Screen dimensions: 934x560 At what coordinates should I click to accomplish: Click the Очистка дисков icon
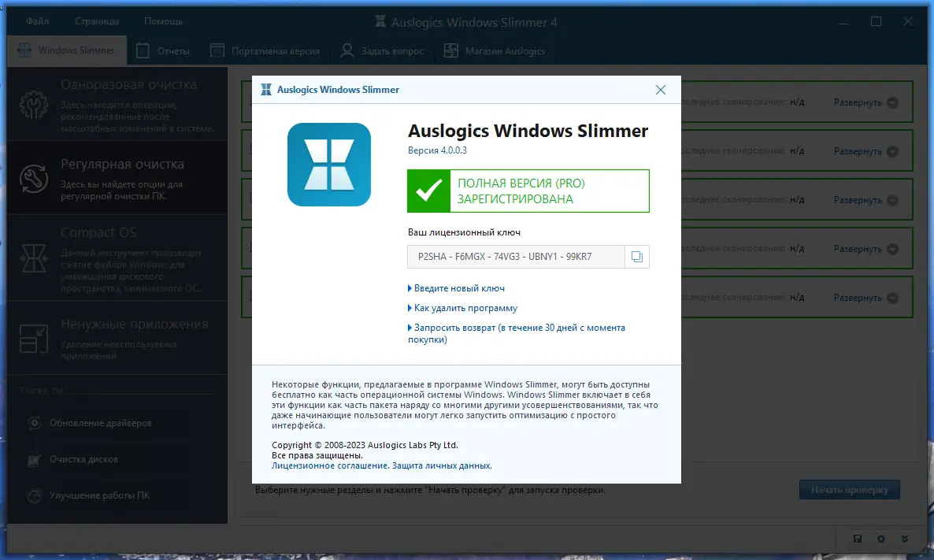click(x=34, y=459)
